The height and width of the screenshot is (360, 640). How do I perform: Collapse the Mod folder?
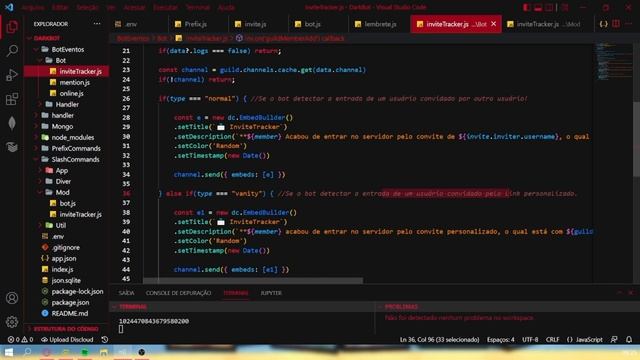pos(67,193)
